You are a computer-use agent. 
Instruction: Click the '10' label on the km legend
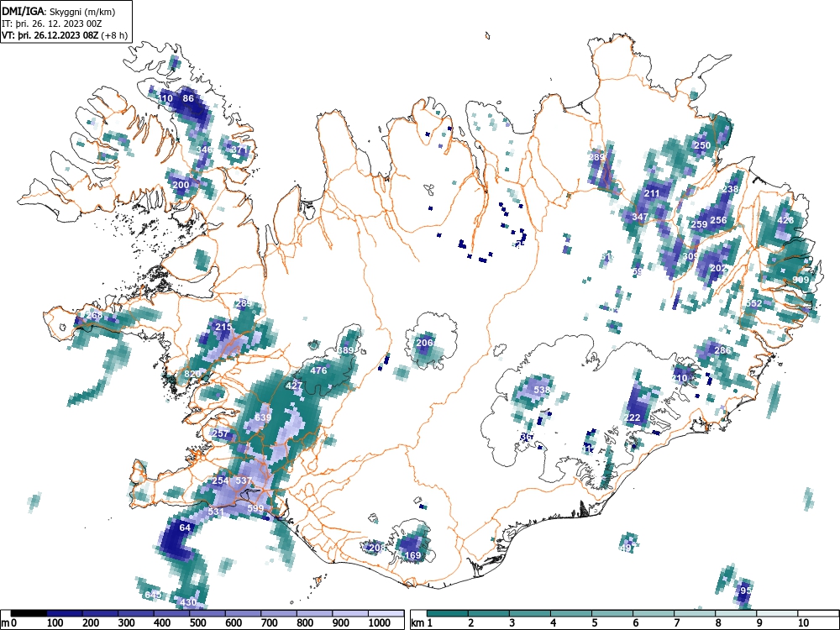(x=802, y=622)
